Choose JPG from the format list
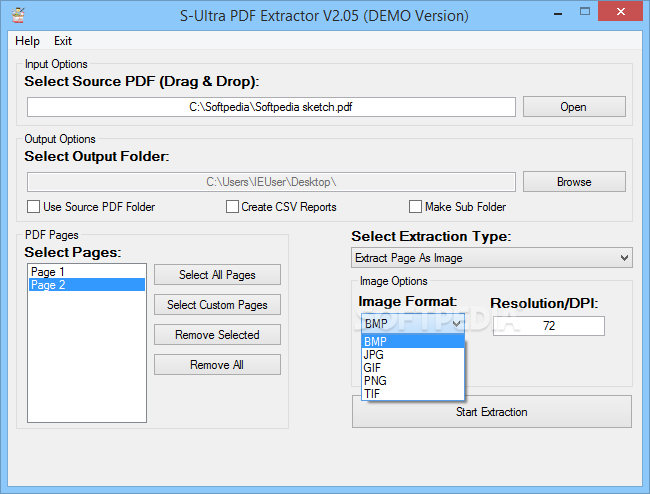This screenshot has width=650, height=494. pyautogui.click(x=413, y=355)
